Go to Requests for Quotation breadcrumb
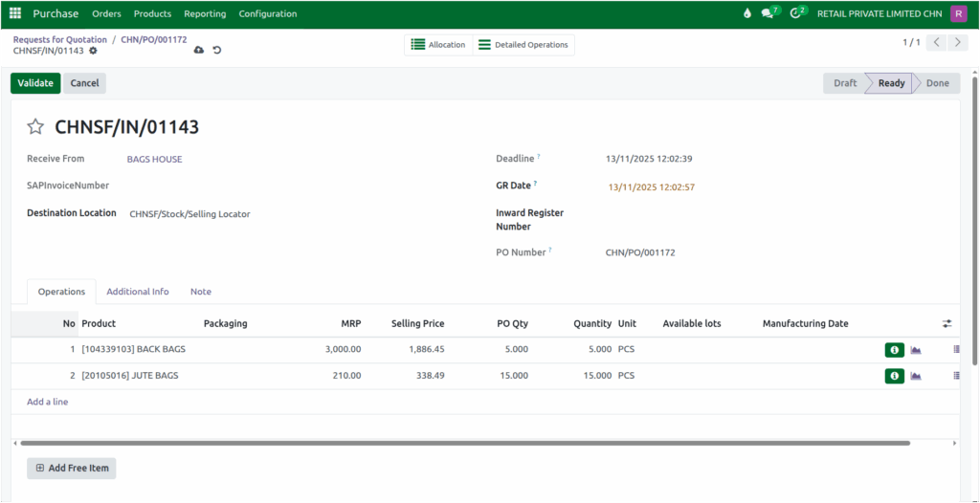 [60, 39]
